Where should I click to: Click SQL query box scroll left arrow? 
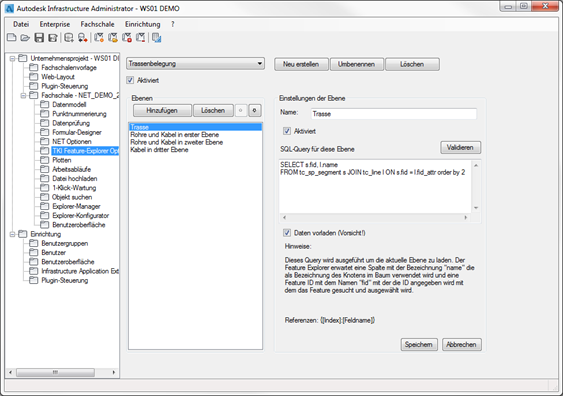coord(284,217)
